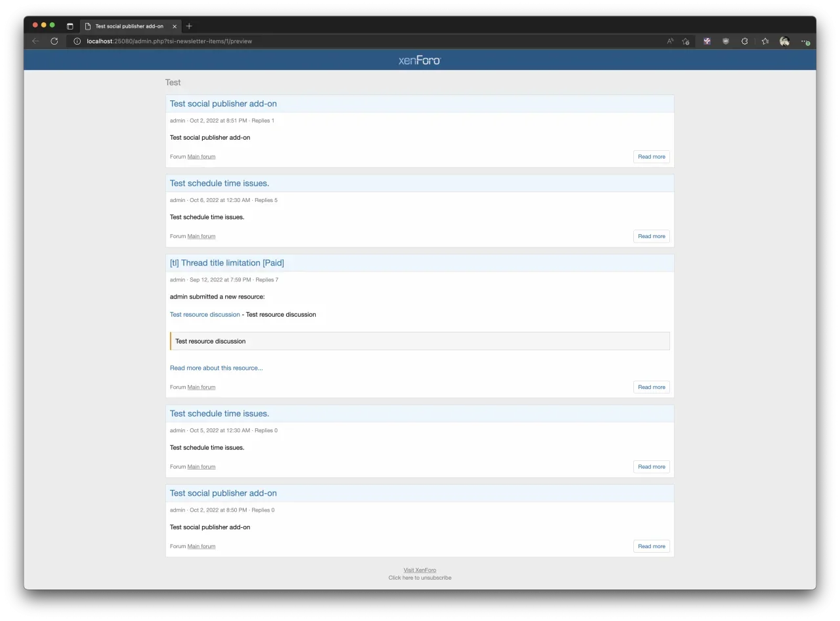The image size is (840, 621).
Task: View site information icon in address bar
Action: point(77,41)
